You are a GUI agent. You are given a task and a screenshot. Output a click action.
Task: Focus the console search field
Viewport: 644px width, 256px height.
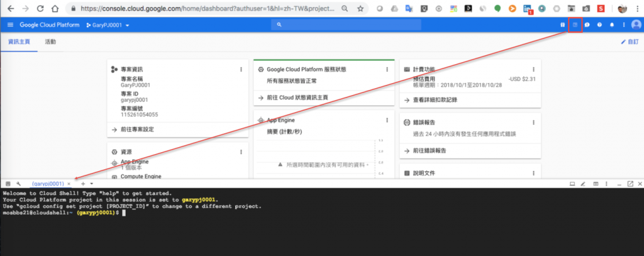(x=347, y=25)
